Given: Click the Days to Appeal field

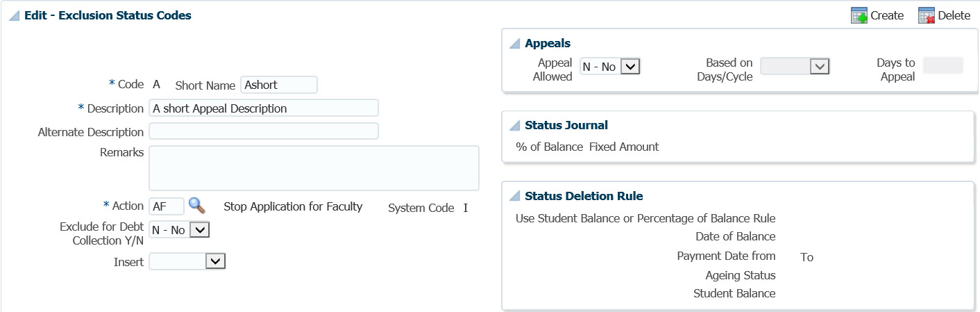Looking at the screenshot, I should pyautogui.click(x=943, y=66).
